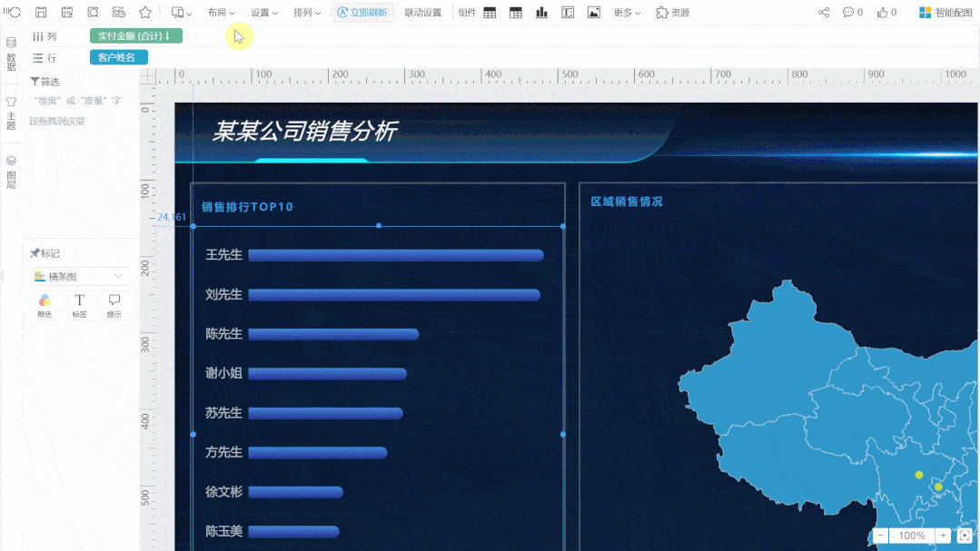Click the save icon in toolbar
This screenshot has width=980, height=551.
tap(41, 13)
